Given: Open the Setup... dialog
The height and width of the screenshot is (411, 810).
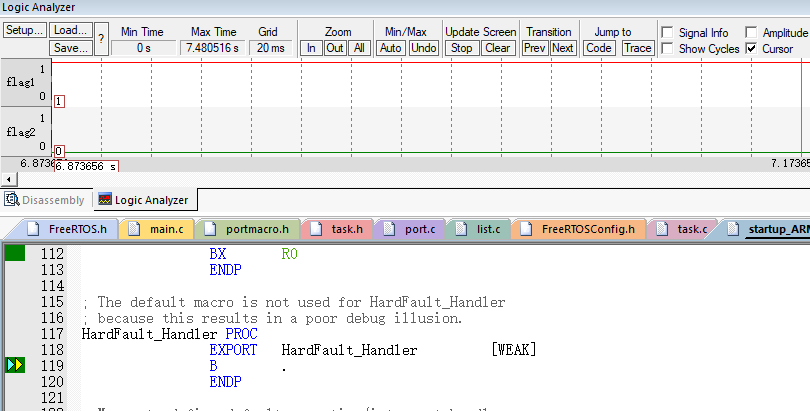Looking at the screenshot, I should 25,30.
